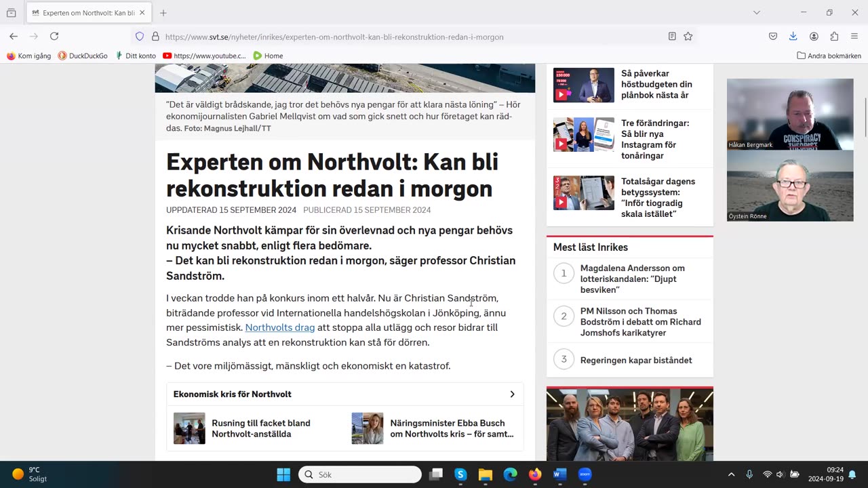Open the Firefox downloads panel
868x488 pixels.
click(x=793, y=37)
